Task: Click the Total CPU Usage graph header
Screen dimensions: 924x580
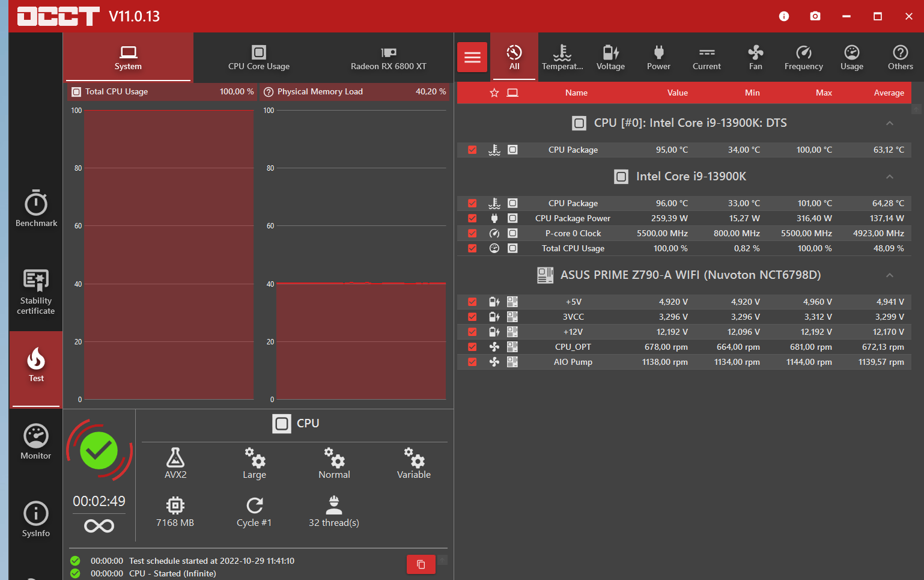Action: [x=161, y=92]
